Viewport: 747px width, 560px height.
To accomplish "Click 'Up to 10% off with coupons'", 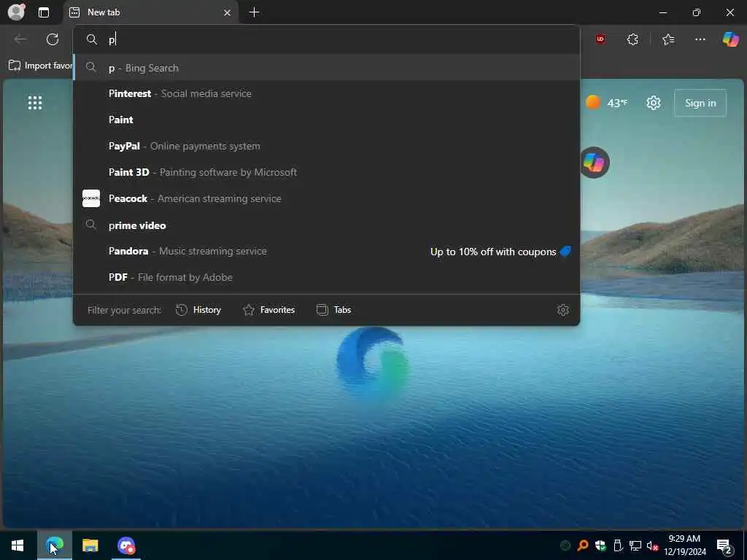I will (500, 252).
